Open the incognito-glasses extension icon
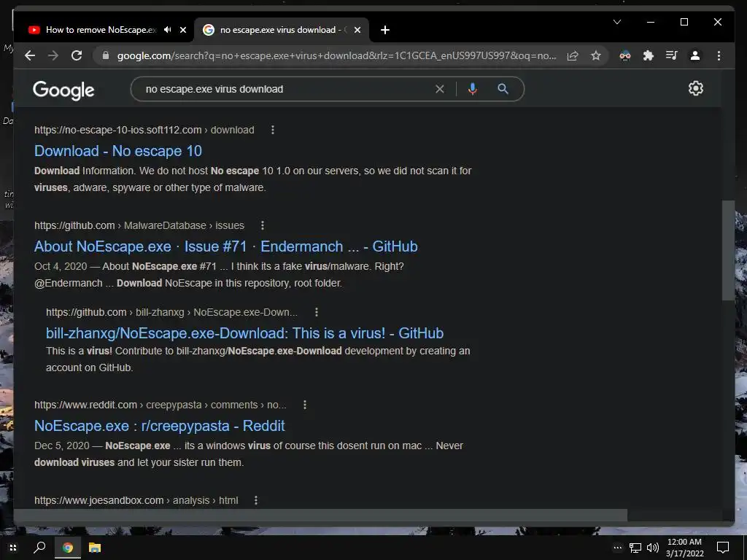Screen dimensions: 747x560 tap(625, 55)
